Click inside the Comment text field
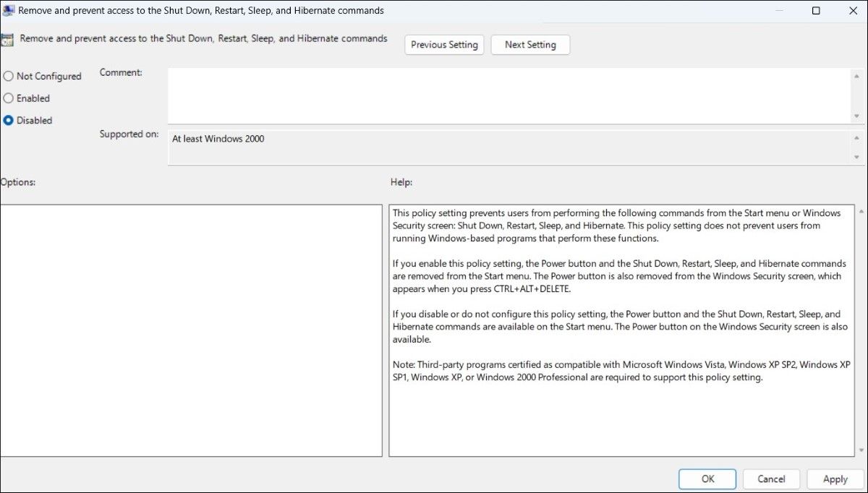Screen dimensions: 868x493 506,95
